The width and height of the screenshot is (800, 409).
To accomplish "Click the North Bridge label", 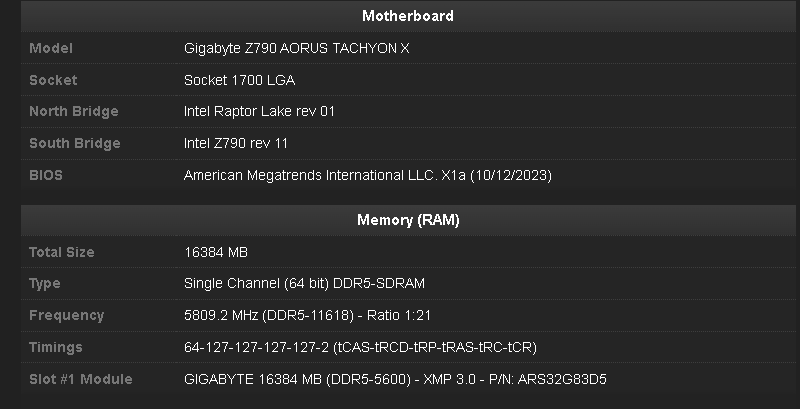I will (x=74, y=111).
